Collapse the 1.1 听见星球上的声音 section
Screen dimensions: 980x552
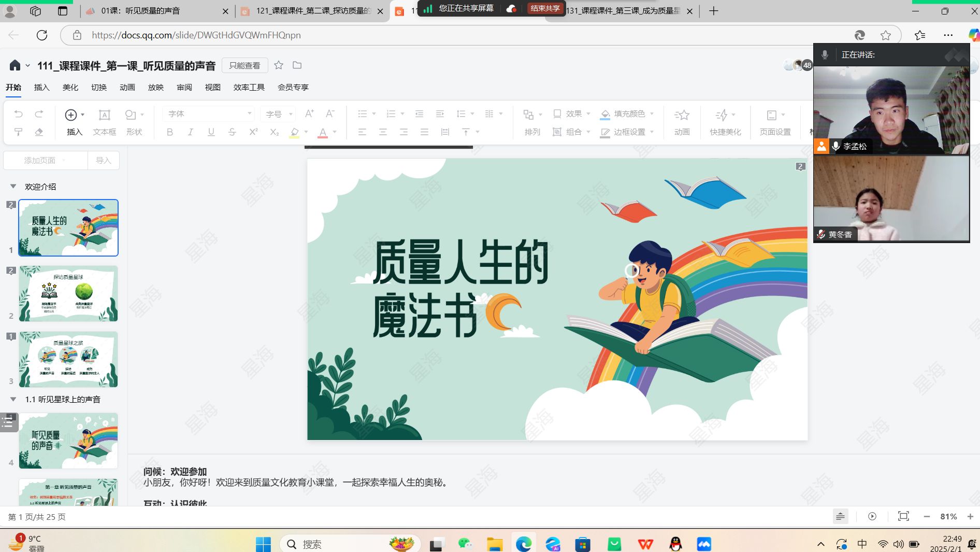point(13,399)
